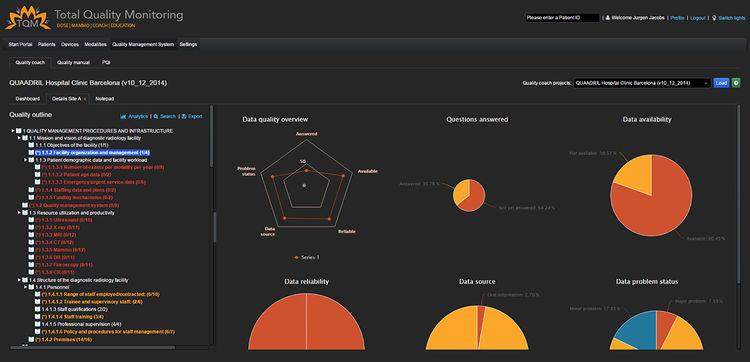Select 1.1.3.1 Number of exams per modality per year
Viewport: 750px width, 362px height.
103,167
